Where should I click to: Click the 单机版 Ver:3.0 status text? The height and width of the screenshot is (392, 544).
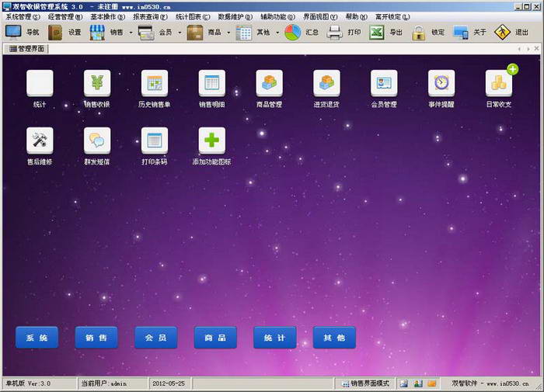28,383
